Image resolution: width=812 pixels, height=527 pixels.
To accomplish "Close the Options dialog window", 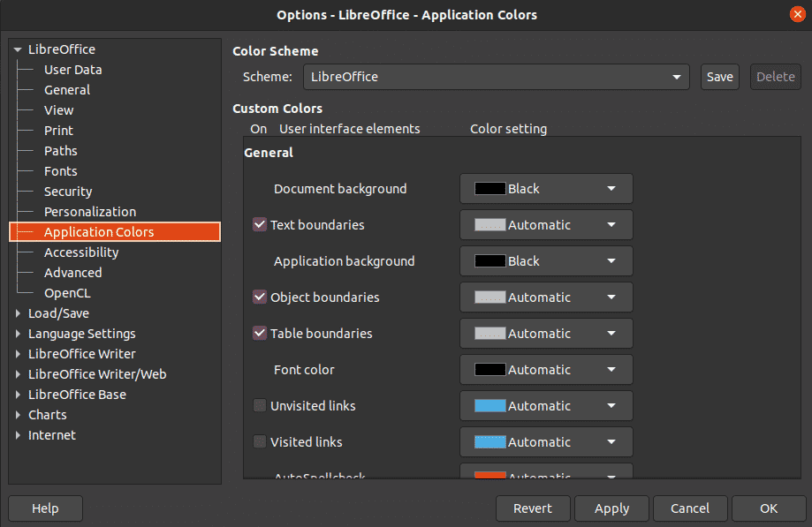I will pyautogui.click(x=797, y=14).
